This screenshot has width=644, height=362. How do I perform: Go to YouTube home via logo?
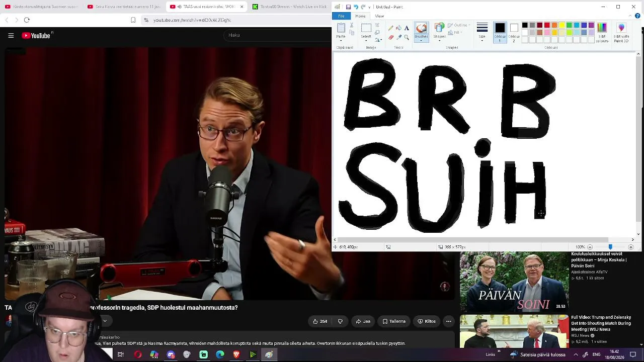click(36, 35)
